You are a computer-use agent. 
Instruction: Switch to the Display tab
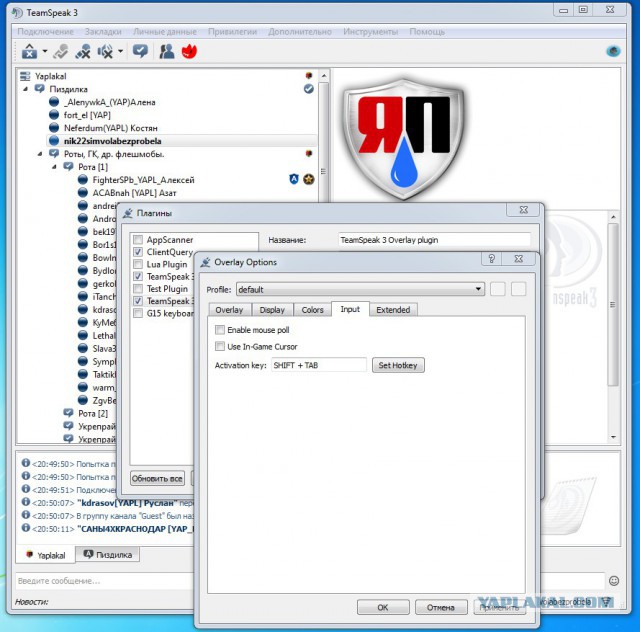[272, 310]
